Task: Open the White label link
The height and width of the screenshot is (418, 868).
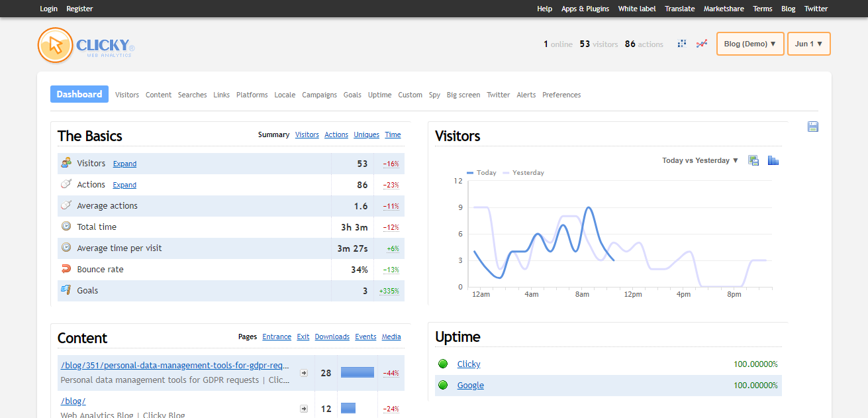Action: click(x=637, y=9)
